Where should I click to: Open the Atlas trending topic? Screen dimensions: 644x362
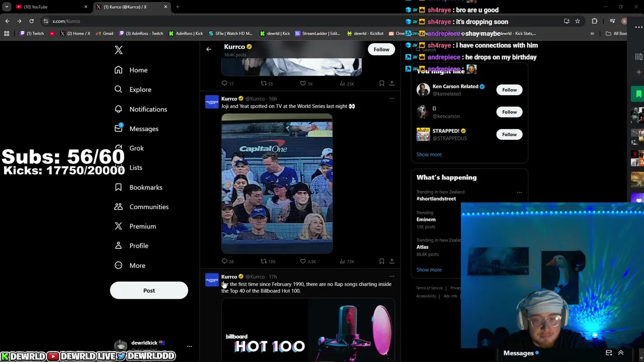(x=422, y=247)
